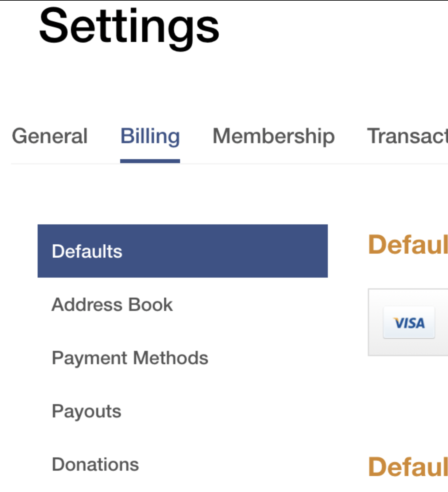Open the Address Book section
Screen dimensions: 448x492
pyautogui.click(x=112, y=305)
